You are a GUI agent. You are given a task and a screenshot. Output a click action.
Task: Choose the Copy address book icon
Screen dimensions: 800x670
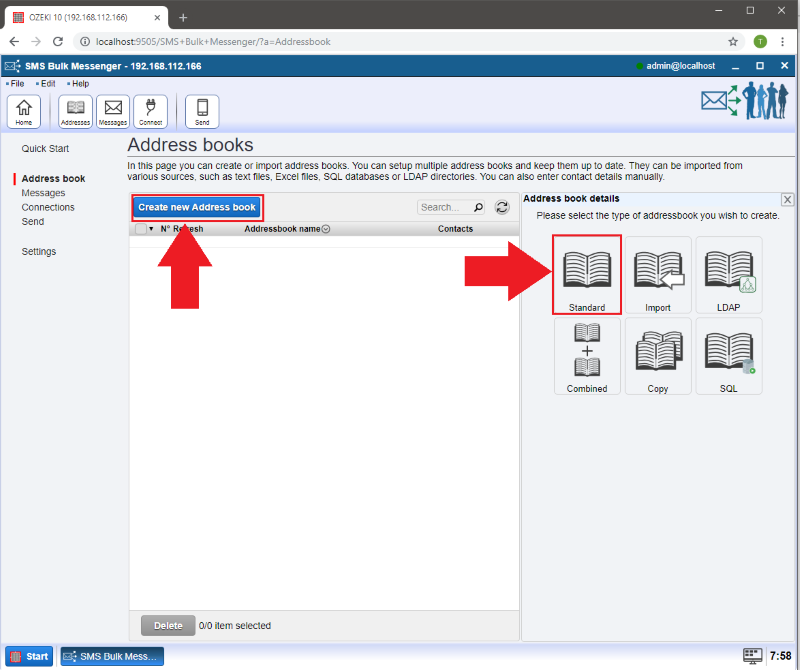[658, 356]
